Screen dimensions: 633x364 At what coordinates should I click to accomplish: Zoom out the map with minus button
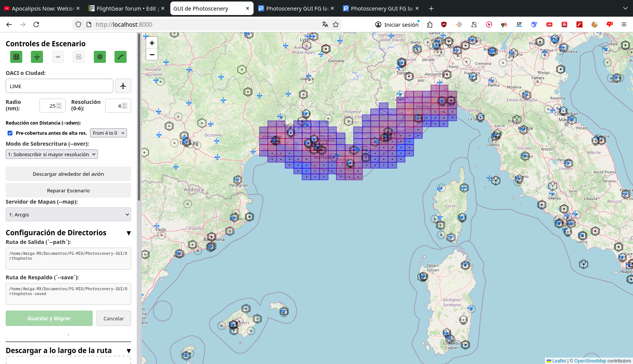point(152,55)
